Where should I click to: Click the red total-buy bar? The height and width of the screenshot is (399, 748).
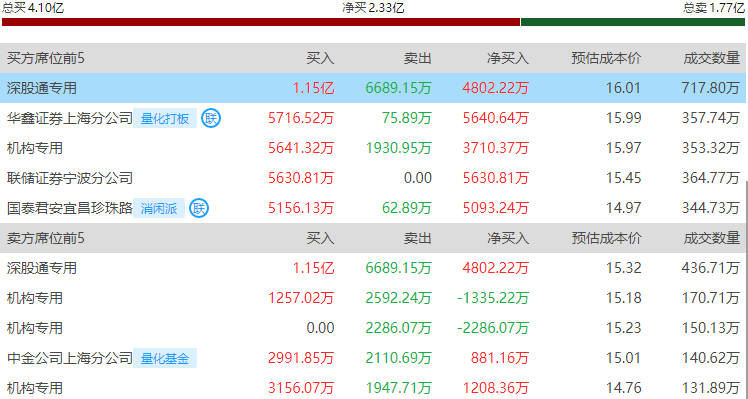[x=261, y=22]
